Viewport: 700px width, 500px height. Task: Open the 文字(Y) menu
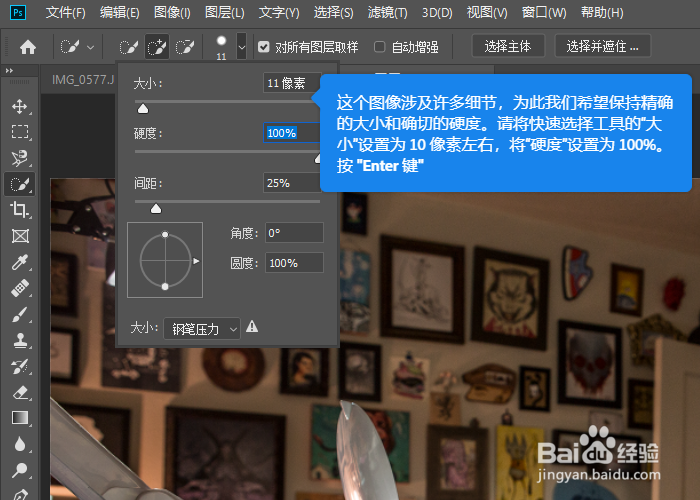click(x=279, y=12)
